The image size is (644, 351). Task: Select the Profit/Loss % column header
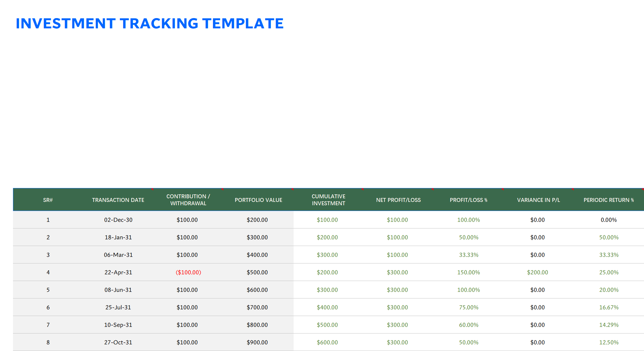click(x=469, y=200)
